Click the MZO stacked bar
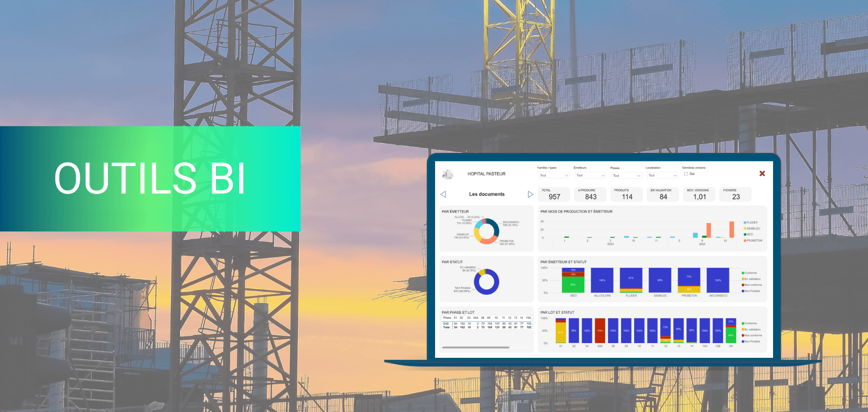The image size is (868, 412). pyautogui.click(x=573, y=280)
